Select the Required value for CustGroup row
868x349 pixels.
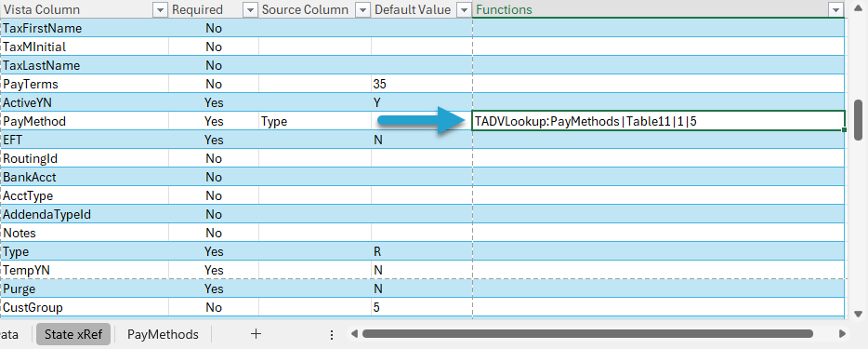coord(214,307)
